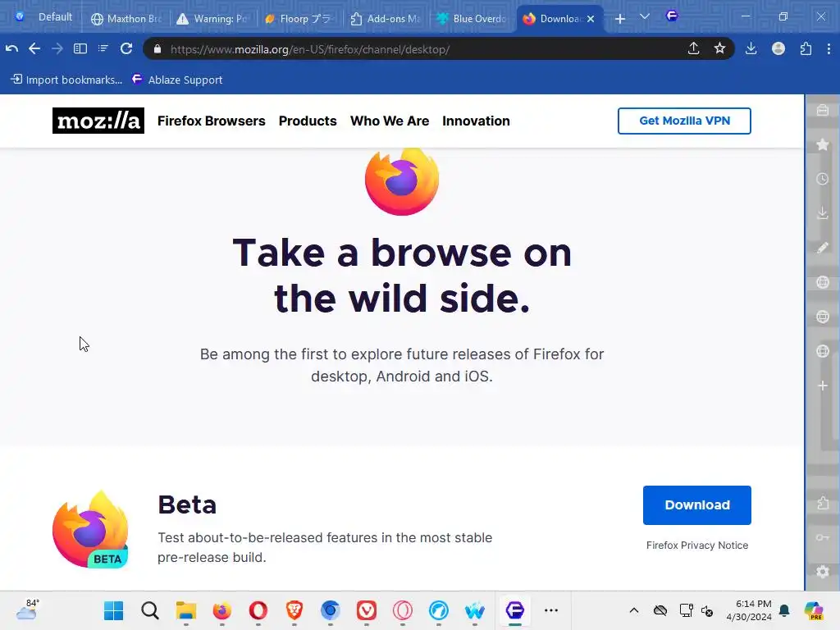Open the browser three-dot menu
The image size is (840, 630).
pyautogui.click(x=829, y=48)
